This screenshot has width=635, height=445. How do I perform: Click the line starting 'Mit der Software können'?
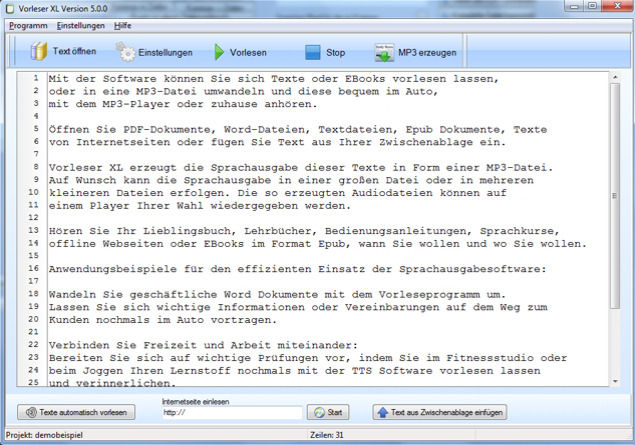click(x=274, y=79)
